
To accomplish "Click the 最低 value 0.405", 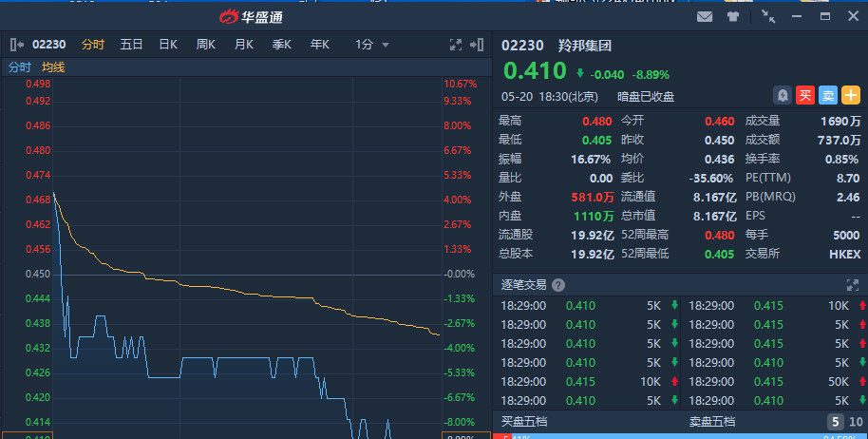I will click(596, 140).
